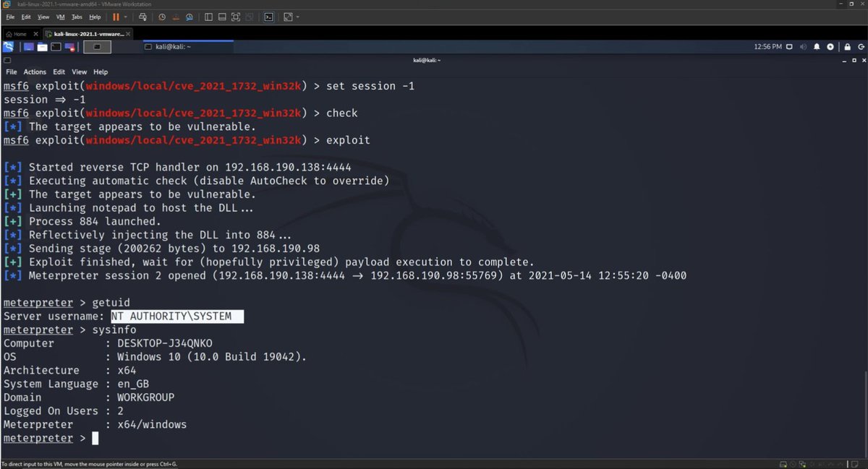Click highlighted NT AUTHORITY\SYSTEM text
Viewport: 868px width, 469px height.
tap(177, 317)
